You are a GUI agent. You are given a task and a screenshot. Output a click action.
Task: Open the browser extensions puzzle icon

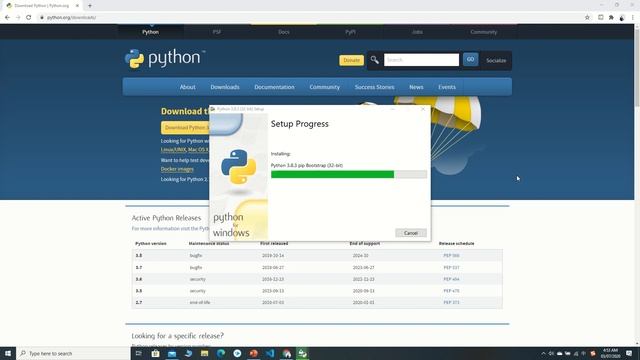pos(611,18)
